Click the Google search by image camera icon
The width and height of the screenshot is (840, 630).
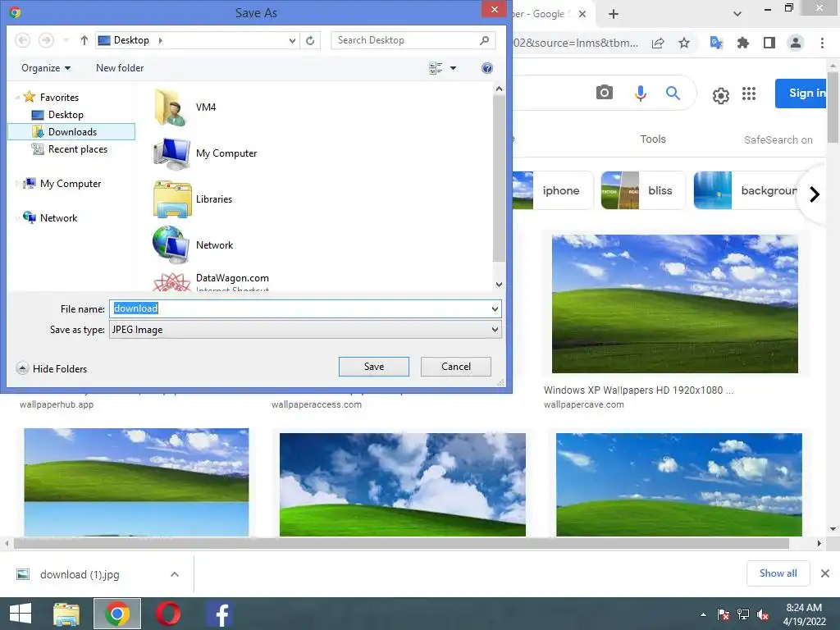[605, 93]
